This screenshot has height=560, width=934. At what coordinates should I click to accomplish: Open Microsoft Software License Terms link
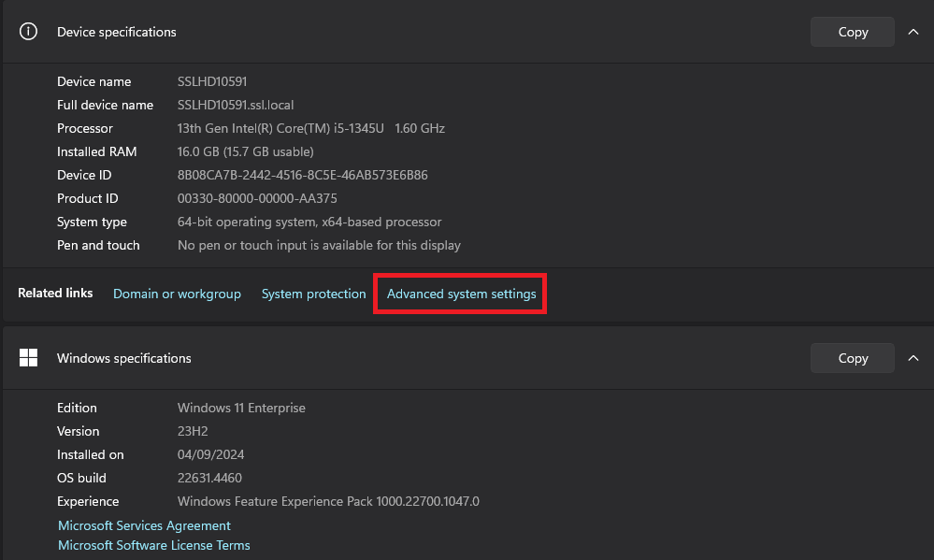[x=153, y=545]
